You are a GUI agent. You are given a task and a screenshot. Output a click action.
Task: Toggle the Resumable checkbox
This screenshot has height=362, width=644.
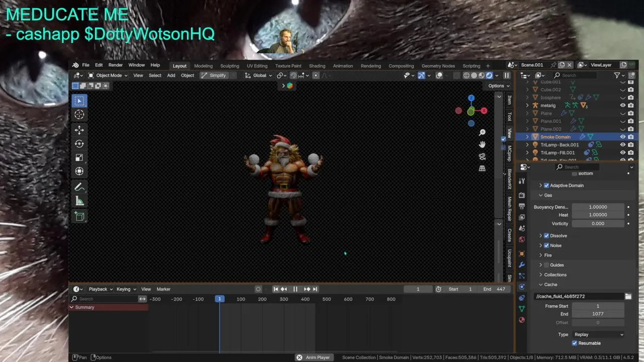[x=575, y=343]
